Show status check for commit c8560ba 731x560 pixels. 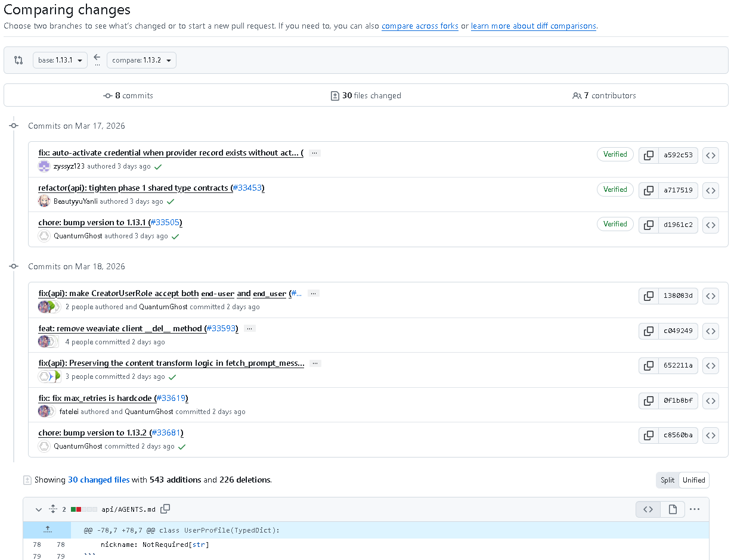point(182,447)
